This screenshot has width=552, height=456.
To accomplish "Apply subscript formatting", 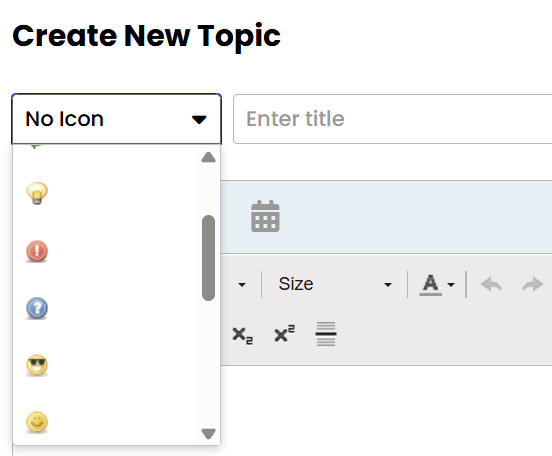I will 243,335.
